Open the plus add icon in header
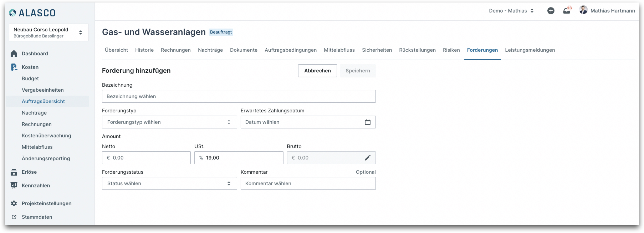The width and height of the screenshot is (644, 233). (551, 11)
